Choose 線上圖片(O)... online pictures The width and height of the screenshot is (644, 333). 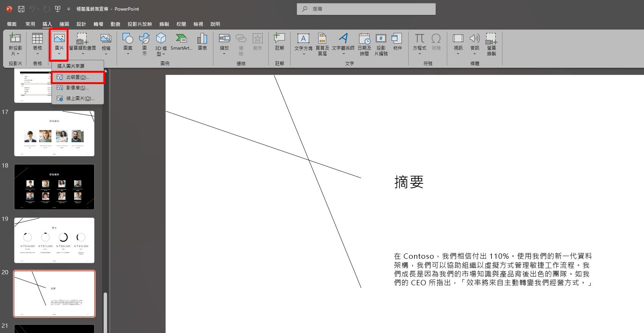pyautogui.click(x=78, y=98)
